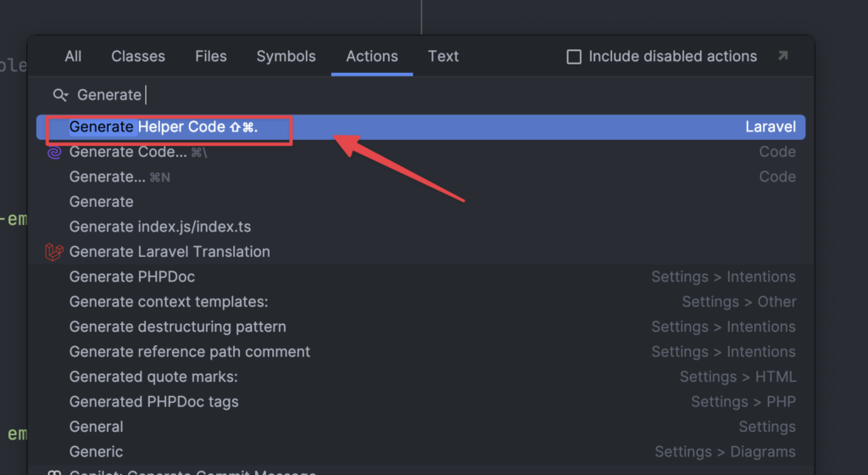Screen dimensions: 868x475
Task: Open Generated quote marks HTML setting
Action: point(153,377)
